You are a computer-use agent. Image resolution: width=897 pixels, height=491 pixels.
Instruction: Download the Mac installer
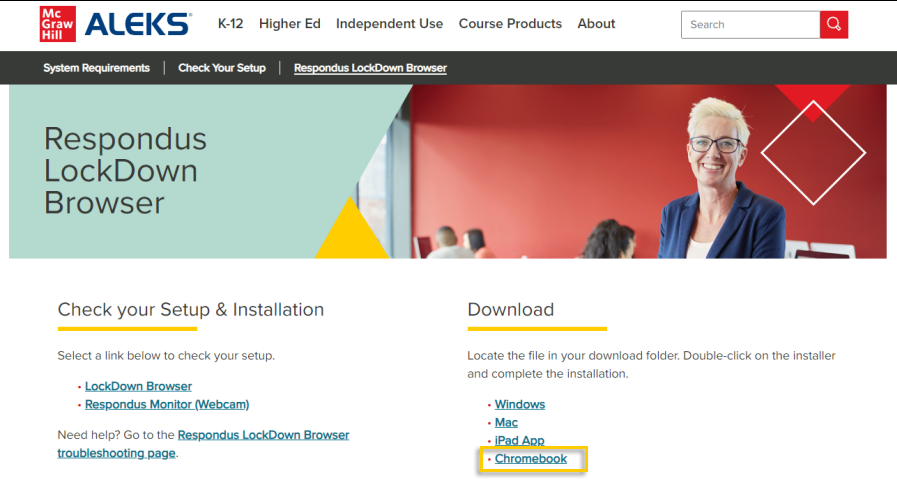click(x=506, y=423)
